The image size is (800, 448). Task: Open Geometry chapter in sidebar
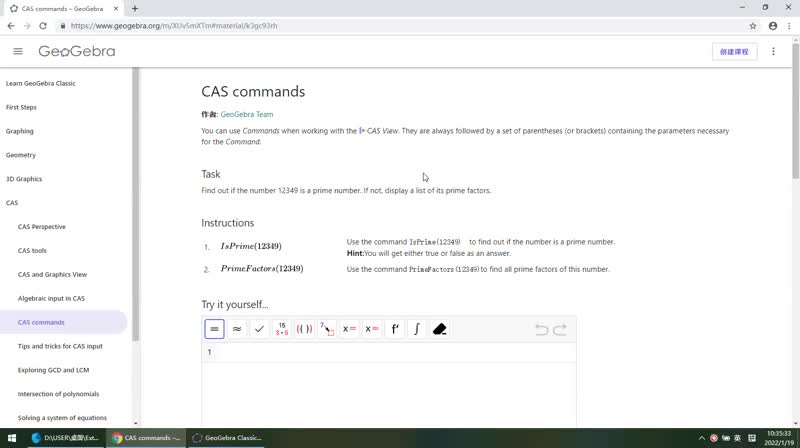(x=21, y=155)
